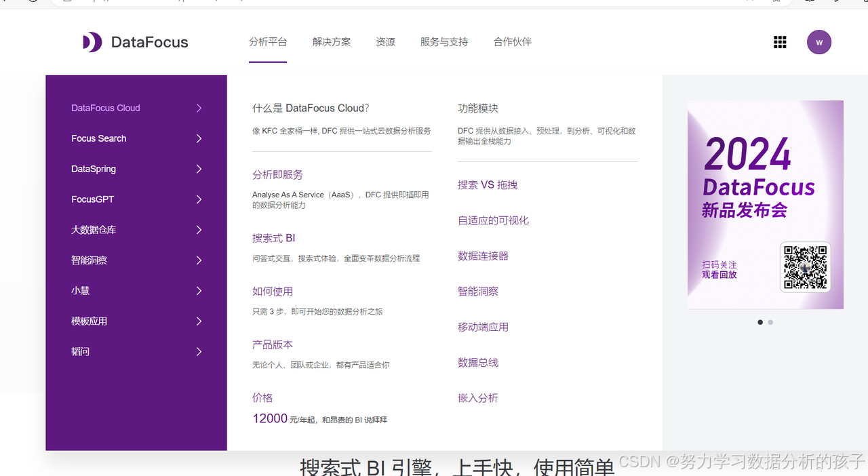This screenshot has width=868, height=476.
Task: Expand chevron next to DataFocus Cloud
Action: click(x=199, y=108)
